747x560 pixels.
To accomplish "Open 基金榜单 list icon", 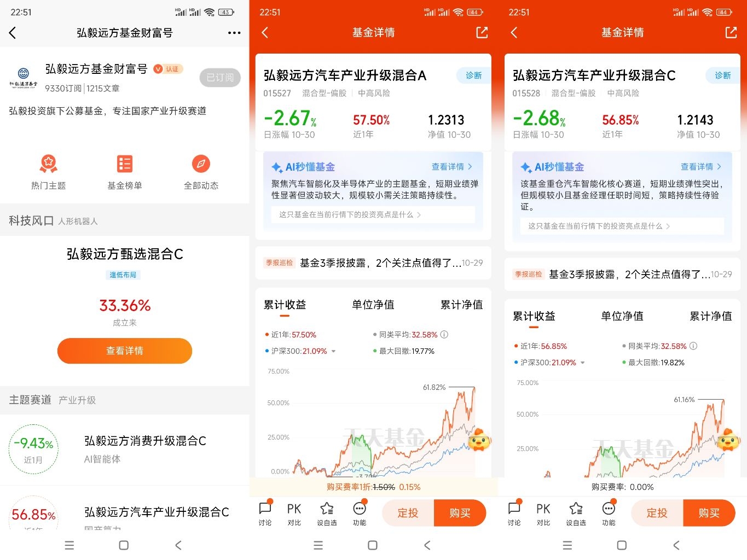I will [125, 172].
